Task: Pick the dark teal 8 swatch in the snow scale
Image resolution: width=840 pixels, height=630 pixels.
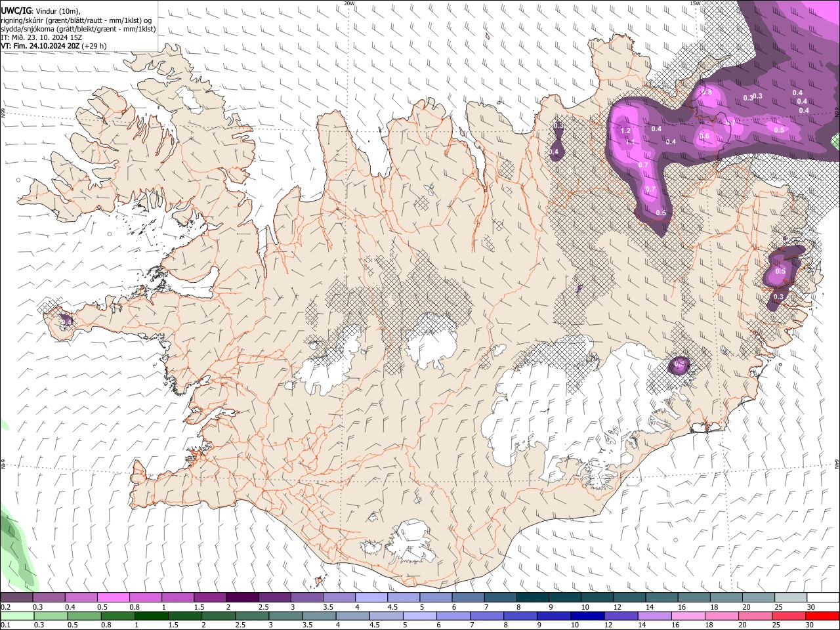Action: coord(532,597)
